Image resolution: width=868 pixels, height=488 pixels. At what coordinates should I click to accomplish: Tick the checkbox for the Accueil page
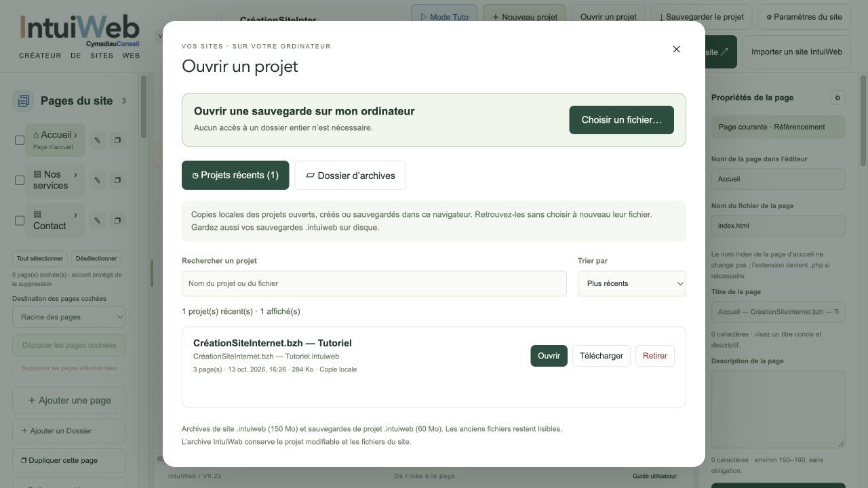pos(20,140)
